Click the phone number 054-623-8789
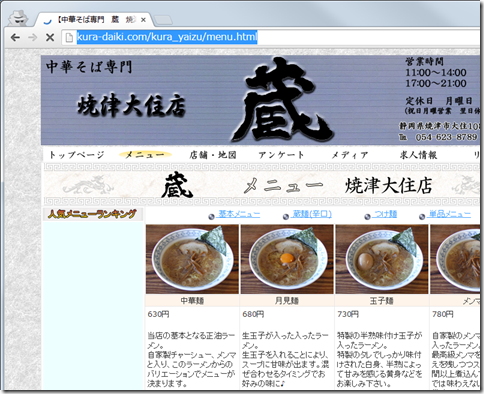 446,137
